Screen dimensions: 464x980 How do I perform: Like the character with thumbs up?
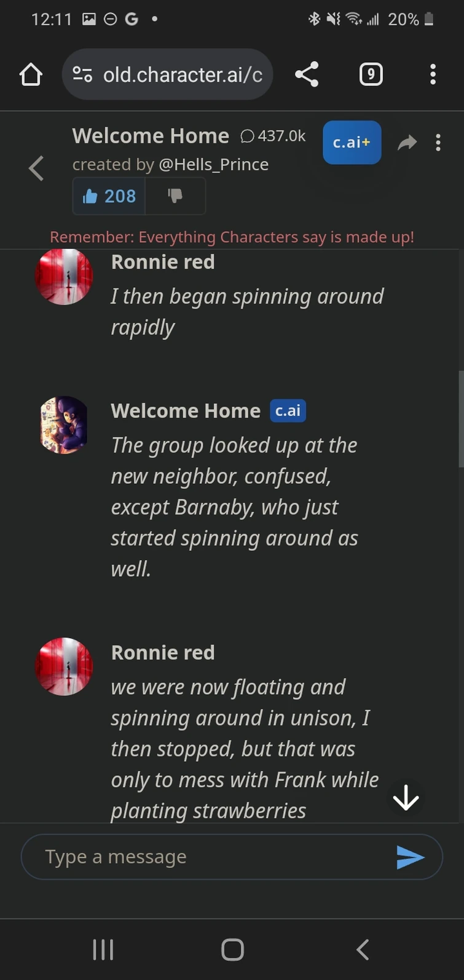pos(109,196)
